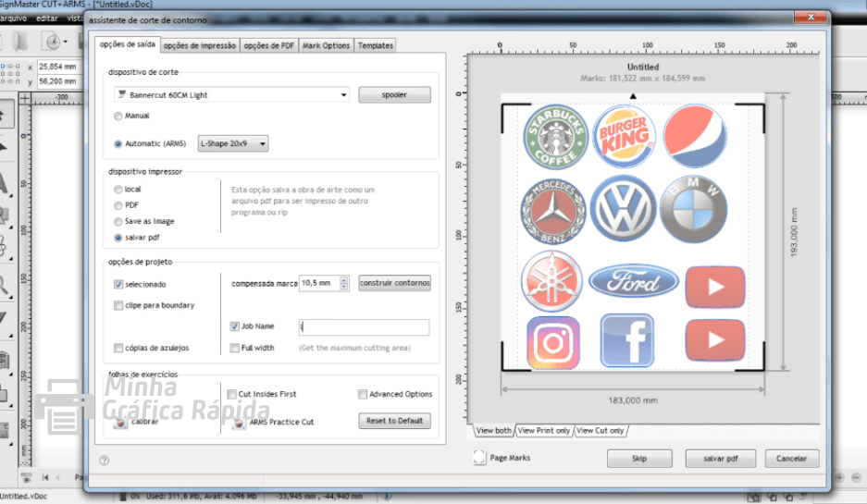This screenshot has height=504, width=867.
Task: Click the clock history icon in SignMaster toolbar
Action: (x=53, y=42)
